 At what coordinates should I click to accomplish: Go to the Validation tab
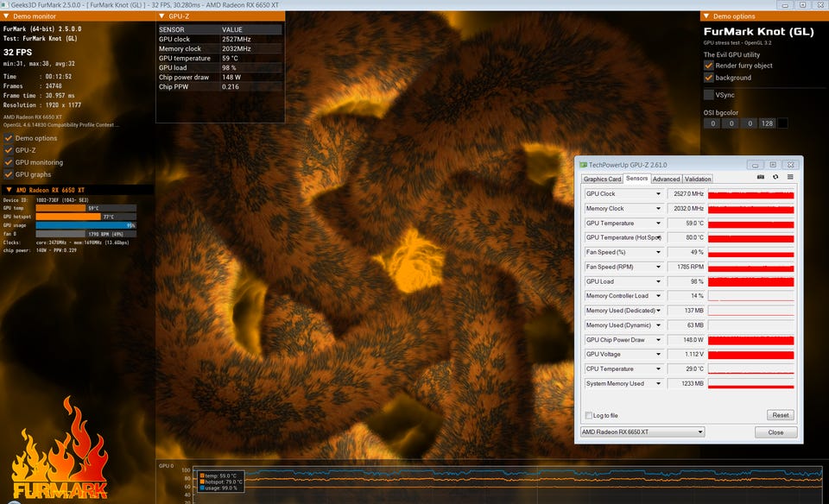click(698, 180)
